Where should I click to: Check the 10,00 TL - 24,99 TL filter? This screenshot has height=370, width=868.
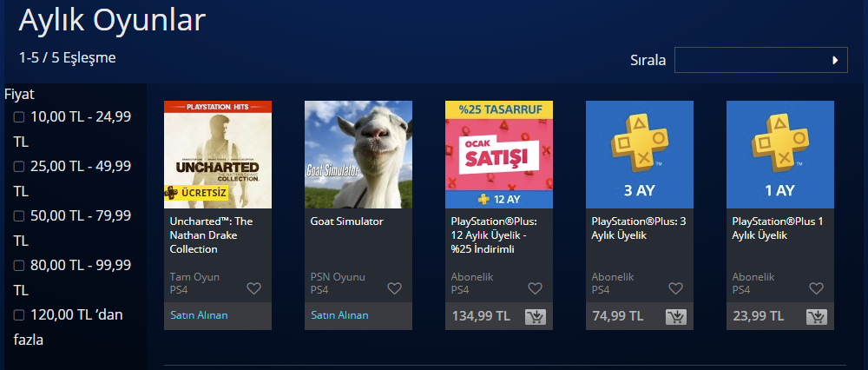click(19, 117)
